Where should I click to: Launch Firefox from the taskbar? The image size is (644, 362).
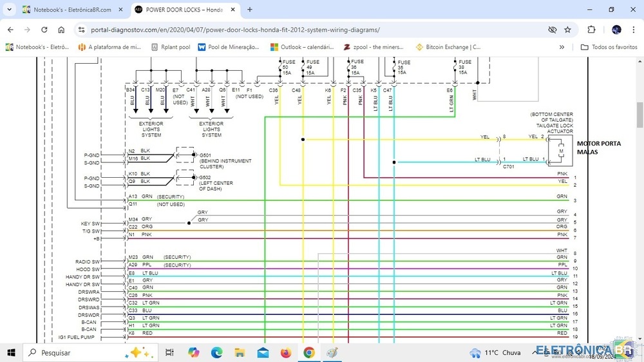[x=286, y=352]
